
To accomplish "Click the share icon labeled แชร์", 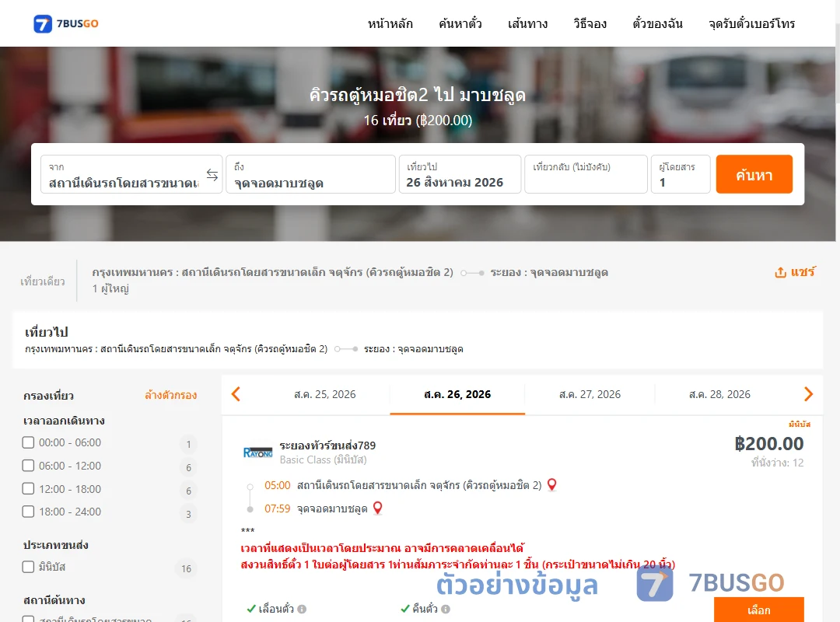I will pos(795,272).
